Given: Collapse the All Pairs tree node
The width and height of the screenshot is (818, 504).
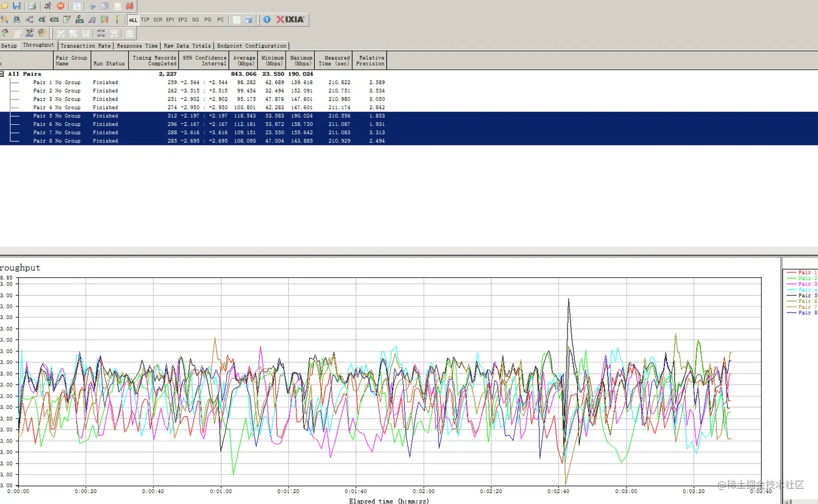Looking at the screenshot, I should pyautogui.click(x=3, y=74).
